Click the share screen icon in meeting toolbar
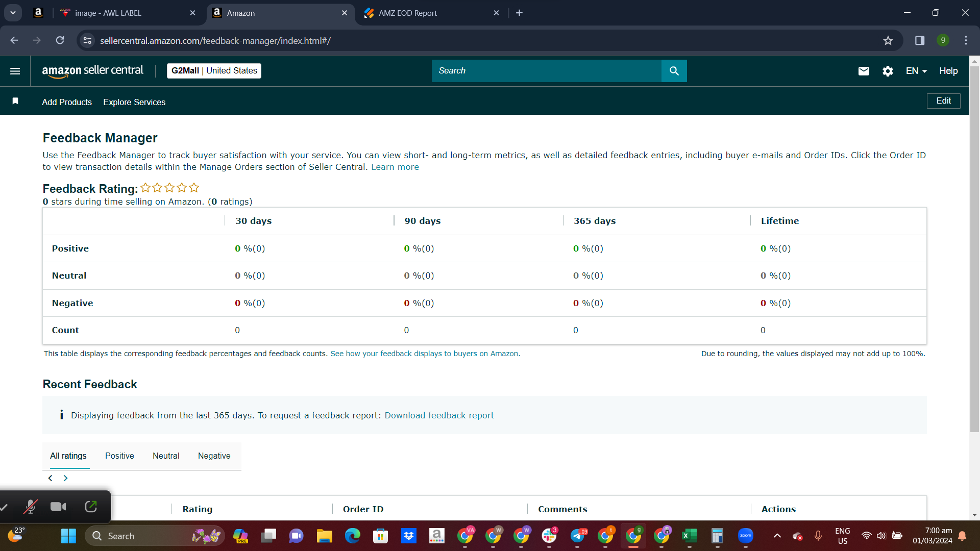This screenshot has width=980, height=551. pos(91,507)
